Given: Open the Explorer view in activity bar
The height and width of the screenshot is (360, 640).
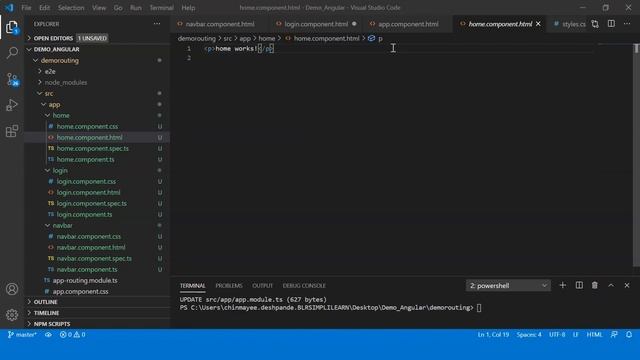Looking at the screenshot, I should [x=12, y=27].
